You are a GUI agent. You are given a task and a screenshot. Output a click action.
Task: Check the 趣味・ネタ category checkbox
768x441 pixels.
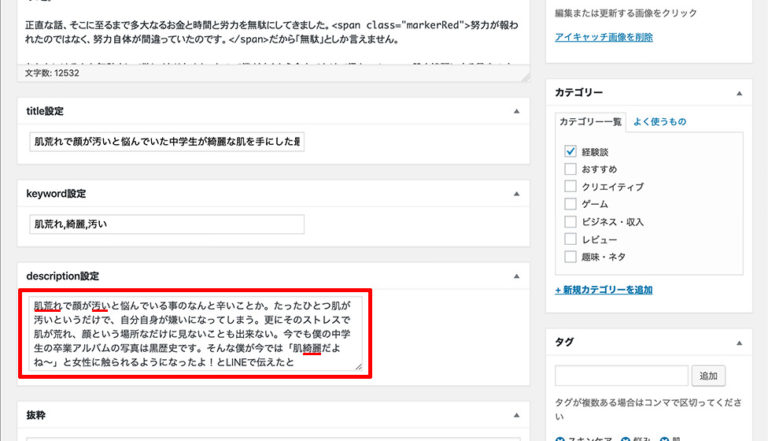pos(570,257)
